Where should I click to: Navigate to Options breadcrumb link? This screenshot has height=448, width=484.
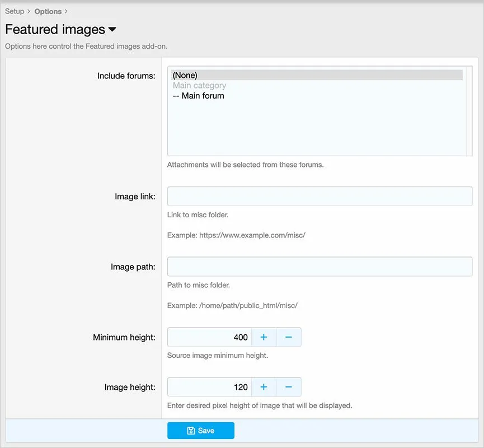48,11
